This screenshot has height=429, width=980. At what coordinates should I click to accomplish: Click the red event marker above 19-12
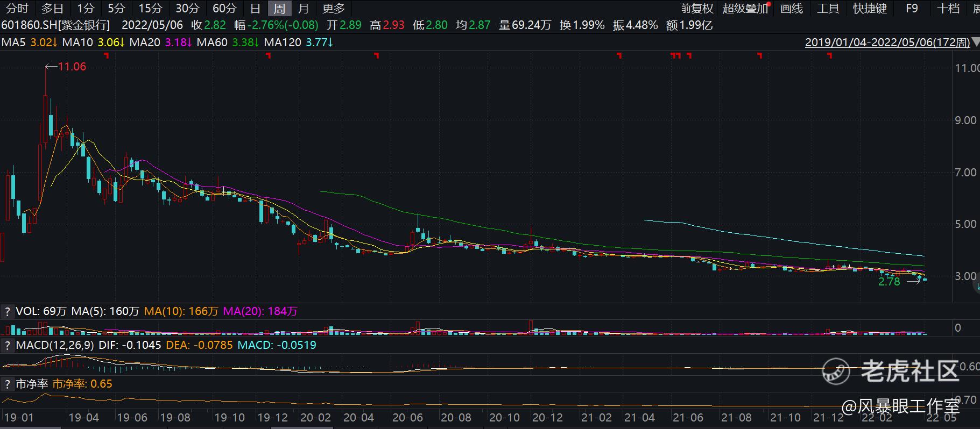tap(268, 55)
